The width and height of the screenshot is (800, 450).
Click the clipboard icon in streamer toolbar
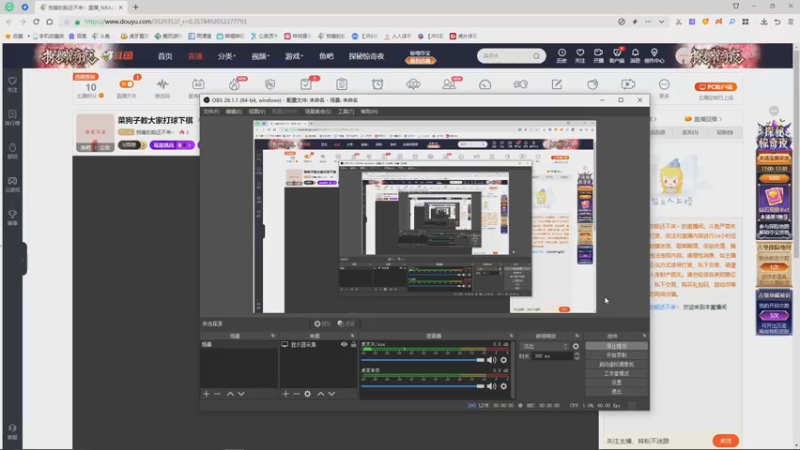point(342,85)
